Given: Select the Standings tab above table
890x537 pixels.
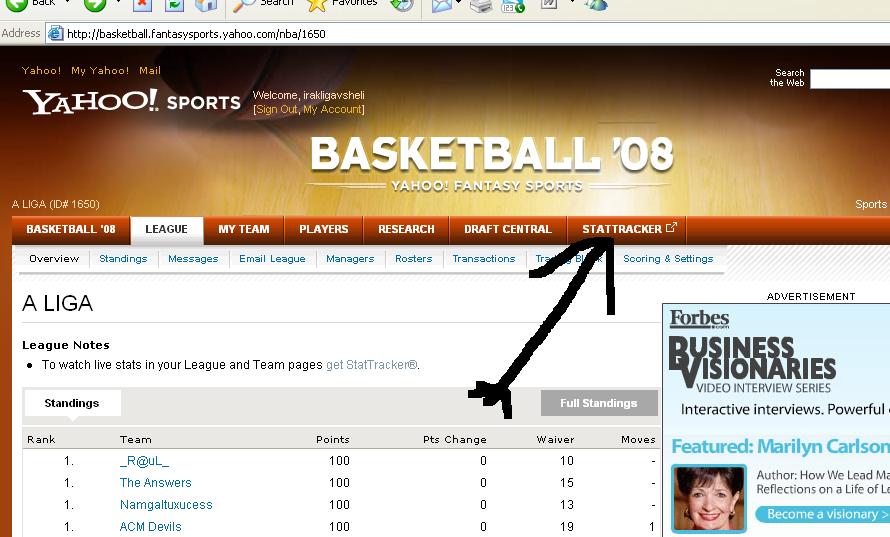Looking at the screenshot, I should 72,403.
